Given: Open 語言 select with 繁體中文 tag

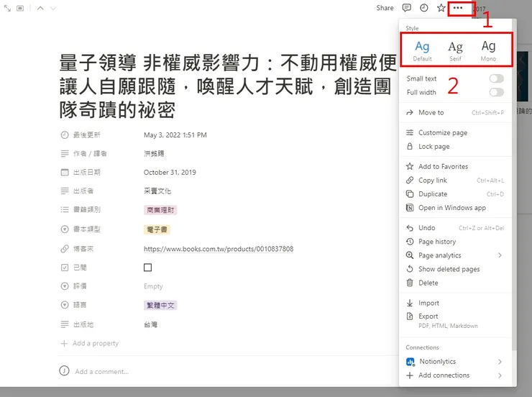Looking at the screenshot, I should [160, 306].
